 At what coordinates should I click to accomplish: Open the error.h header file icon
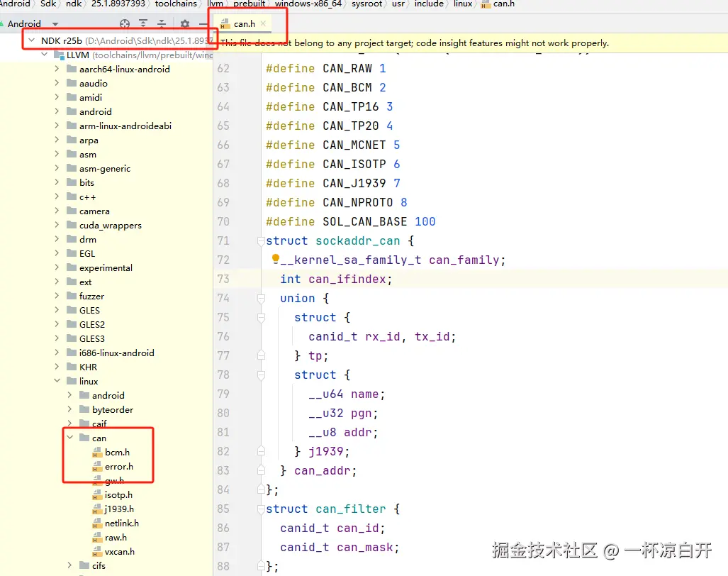[x=97, y=466]
